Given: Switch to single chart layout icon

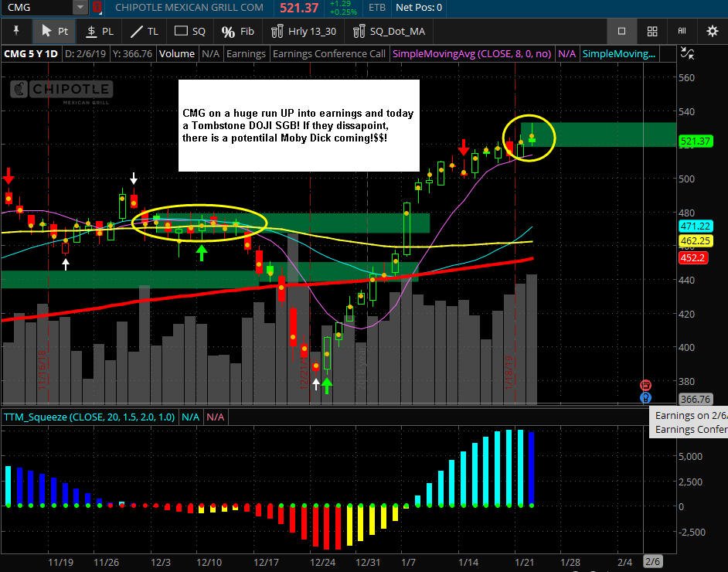Looking at the screenshot, I should point(621,31).
